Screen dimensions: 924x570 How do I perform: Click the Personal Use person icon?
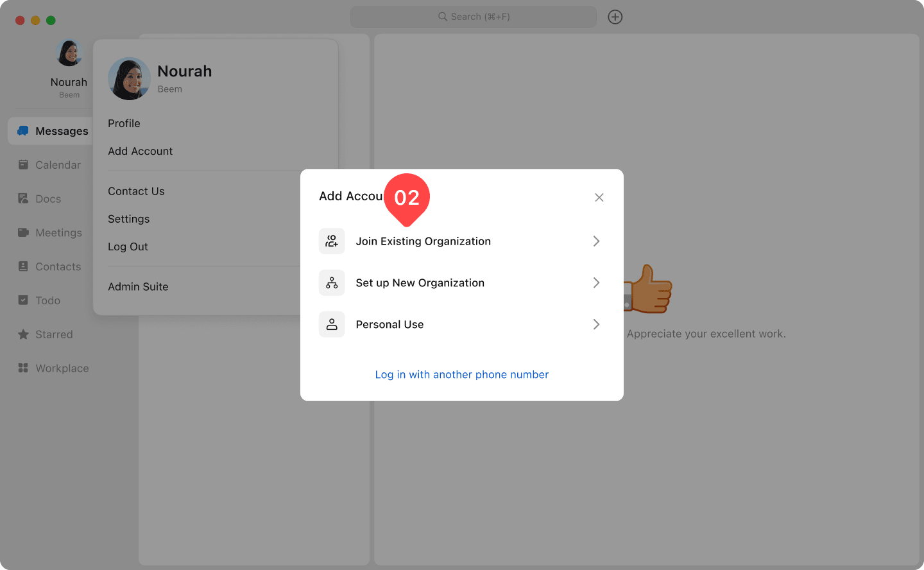pos(332,325)
